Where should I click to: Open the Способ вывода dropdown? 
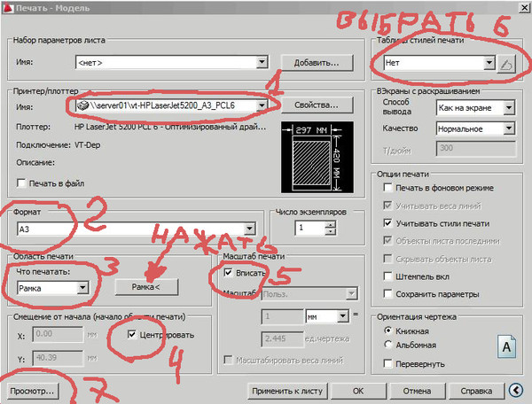(509, 108)
